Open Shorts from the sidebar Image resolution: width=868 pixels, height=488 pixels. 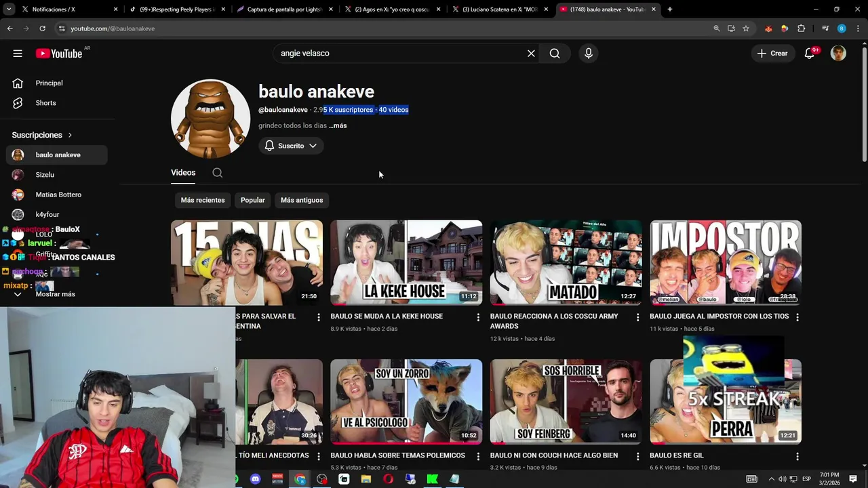tap(57, 103)
